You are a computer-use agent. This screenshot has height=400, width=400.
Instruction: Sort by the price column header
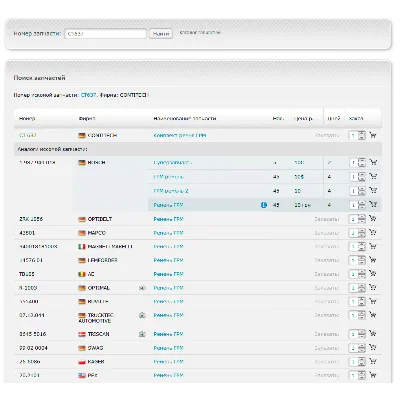tap(303, 118)
